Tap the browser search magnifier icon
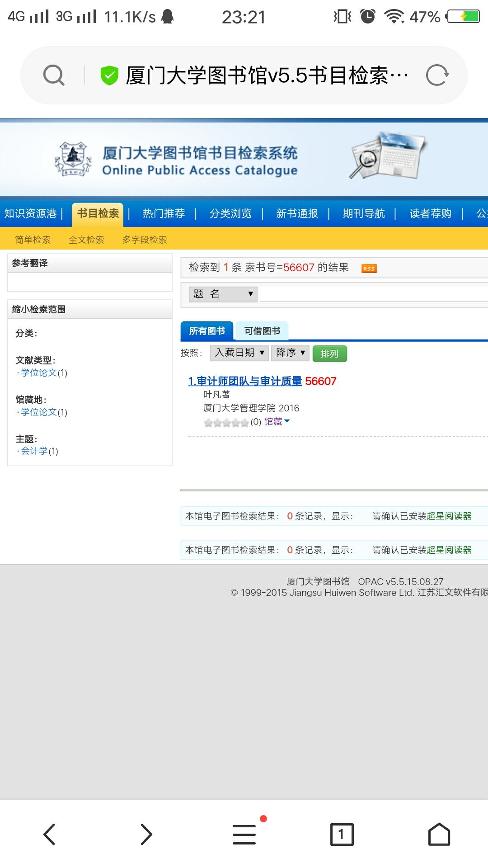Viewport: 488px width, 868px height. pyautogui.click(x=54, y=75)
